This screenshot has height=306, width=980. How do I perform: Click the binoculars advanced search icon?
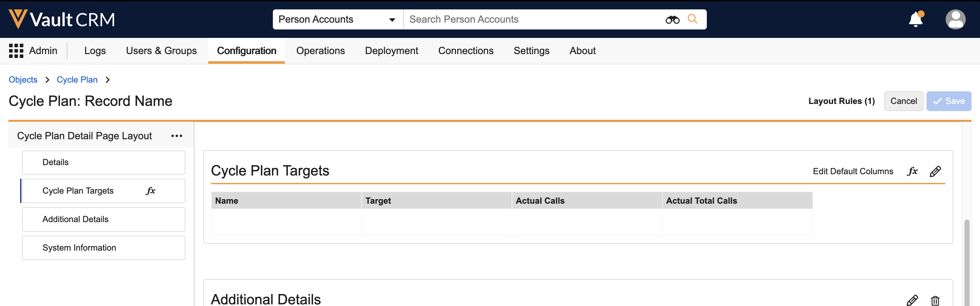pyautogui.click(x=672, y=19)
